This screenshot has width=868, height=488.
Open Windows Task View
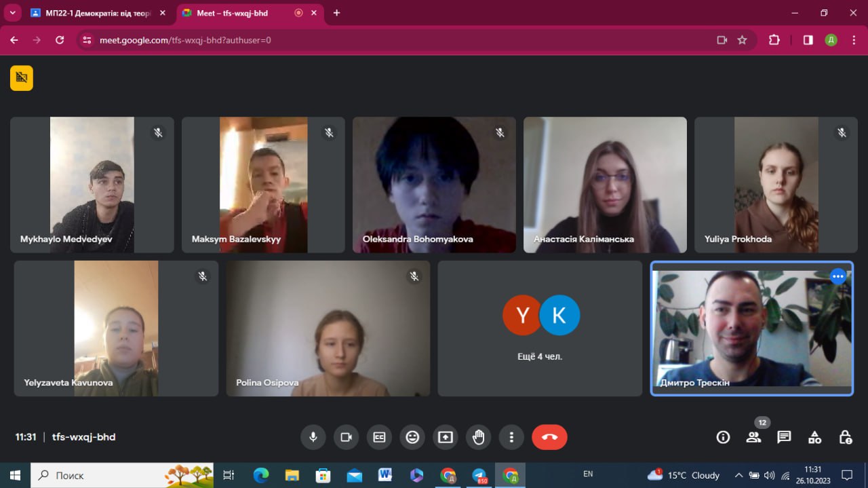(x=229, y=475)
